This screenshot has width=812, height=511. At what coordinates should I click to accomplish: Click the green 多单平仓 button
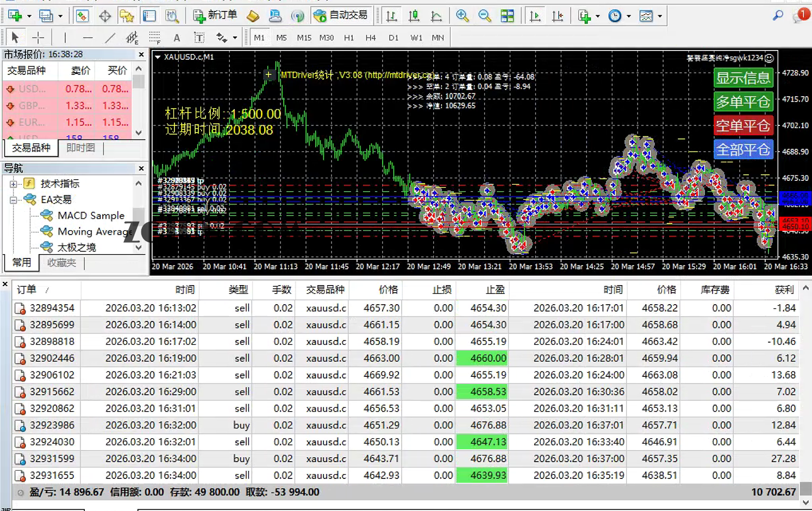coord(742,102)
